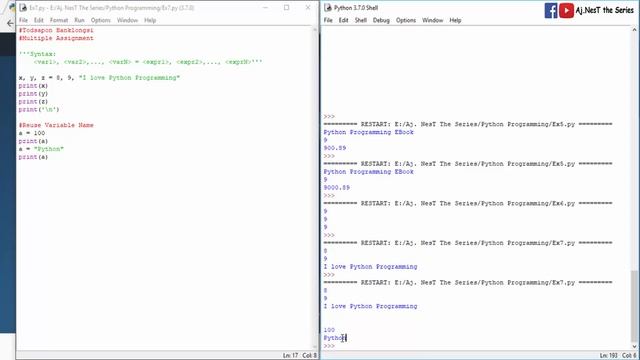Click the 'Python 3.7.0 Shell' window title
Image resolution: width=640 pixels, height=360 pixels.
356,8
